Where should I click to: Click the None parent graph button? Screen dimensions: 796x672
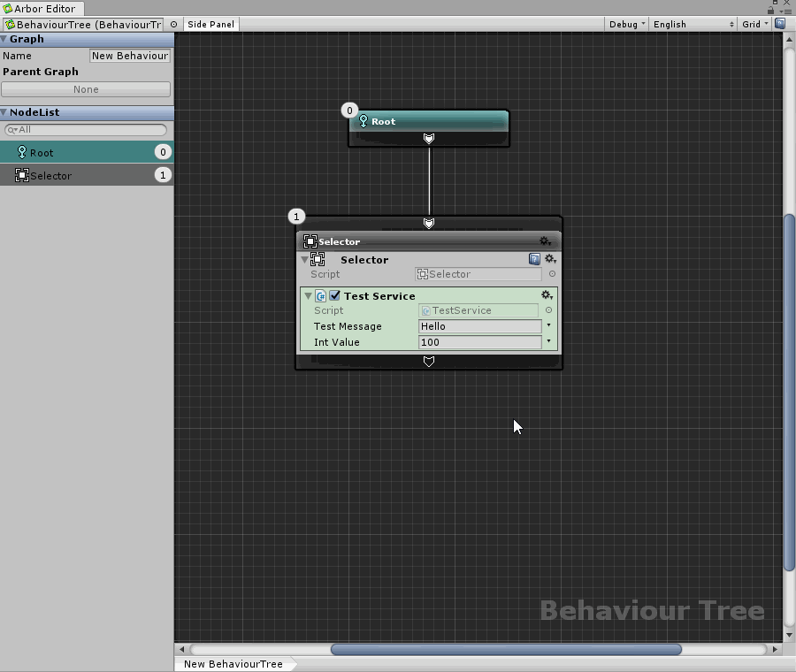click(86, 89)
